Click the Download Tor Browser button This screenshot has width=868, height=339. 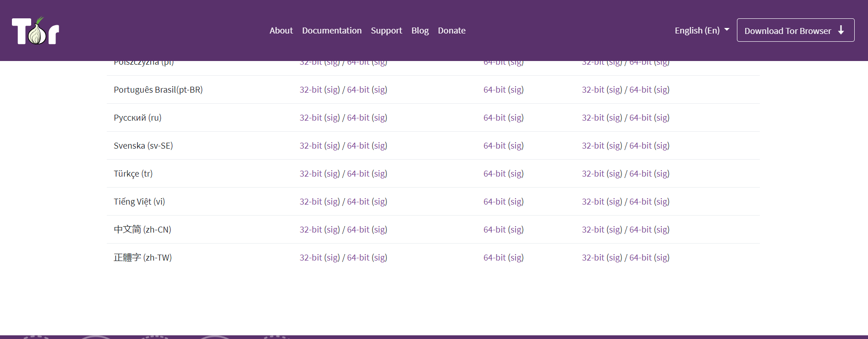[x=795, y=30]
